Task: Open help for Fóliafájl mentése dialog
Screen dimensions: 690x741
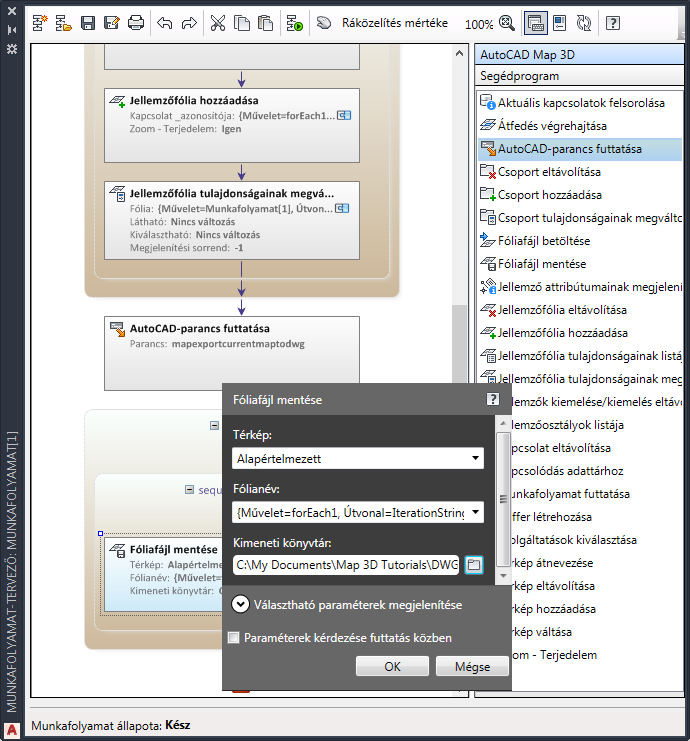Action: (x=493, y=399)
